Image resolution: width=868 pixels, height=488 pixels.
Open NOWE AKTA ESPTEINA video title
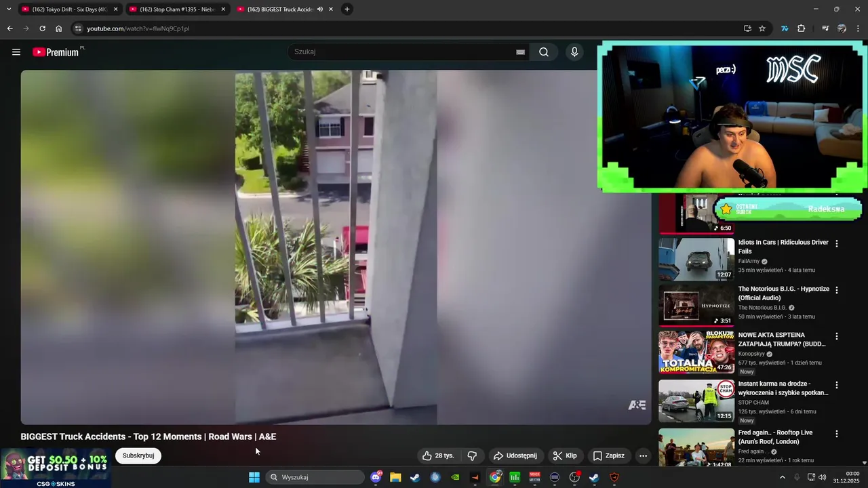(782, 340)
